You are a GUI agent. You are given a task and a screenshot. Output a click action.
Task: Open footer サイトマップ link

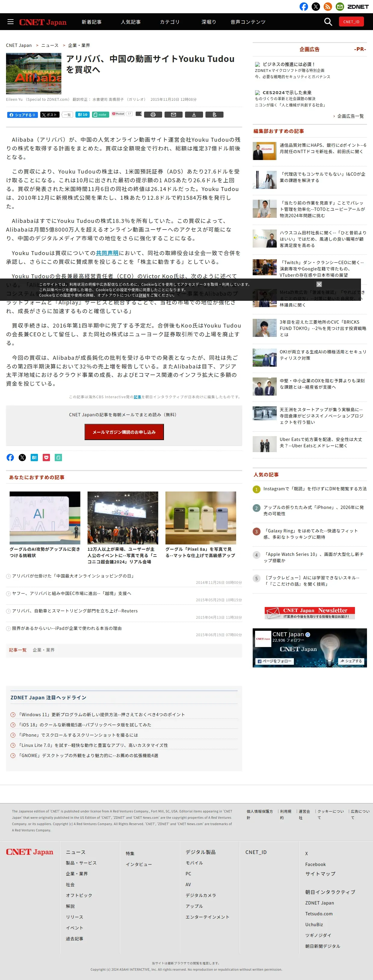pyautogui.click(x=320, y=874)
